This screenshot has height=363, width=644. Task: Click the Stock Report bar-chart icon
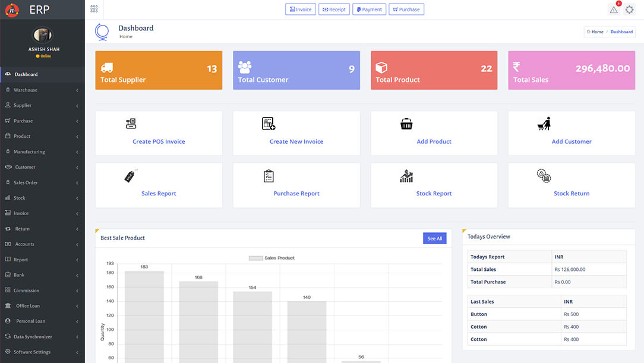406,175
